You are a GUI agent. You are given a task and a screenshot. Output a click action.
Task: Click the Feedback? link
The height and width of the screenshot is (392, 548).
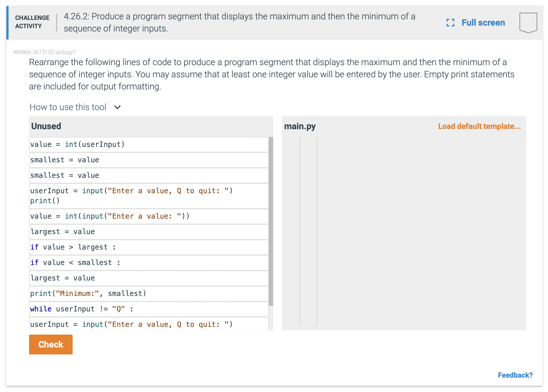(x=515, y=375)
